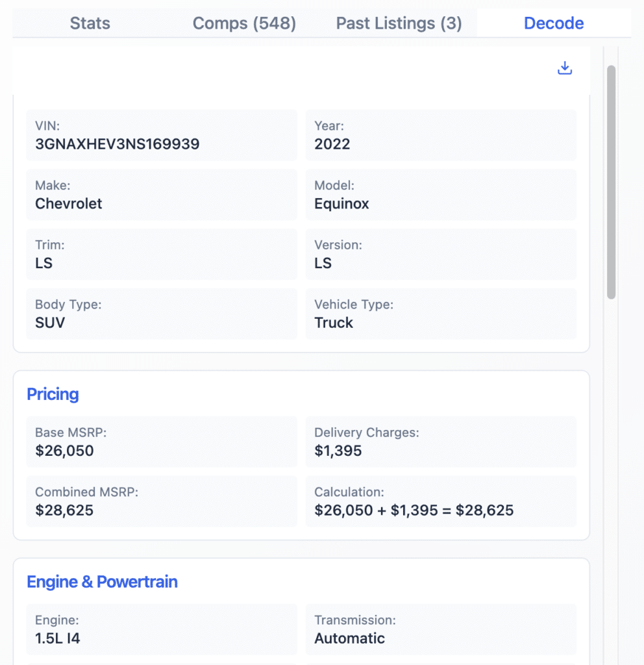
Task: Select the Make Chevrolet field
Action: click(x=161, y=195)
